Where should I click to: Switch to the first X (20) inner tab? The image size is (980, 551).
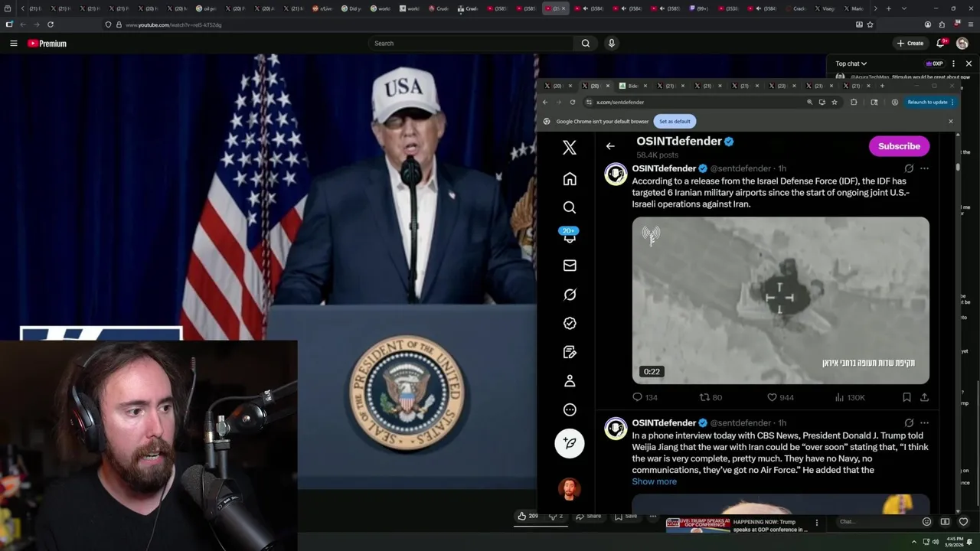[557, 86]
